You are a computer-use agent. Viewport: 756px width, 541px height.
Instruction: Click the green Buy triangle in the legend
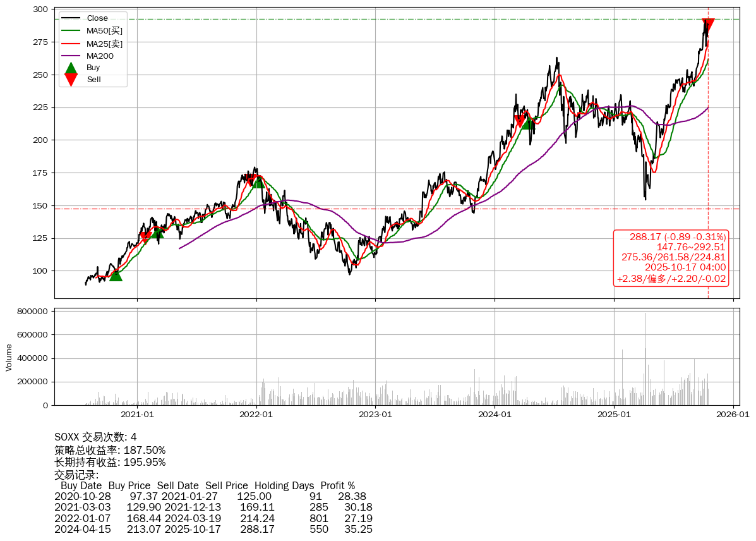pos(71,68)
